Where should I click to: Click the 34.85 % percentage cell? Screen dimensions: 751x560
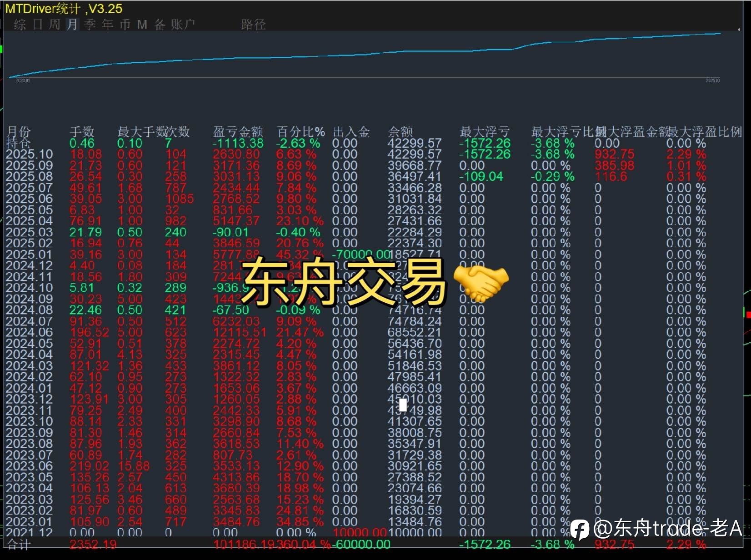coord(300,522)
